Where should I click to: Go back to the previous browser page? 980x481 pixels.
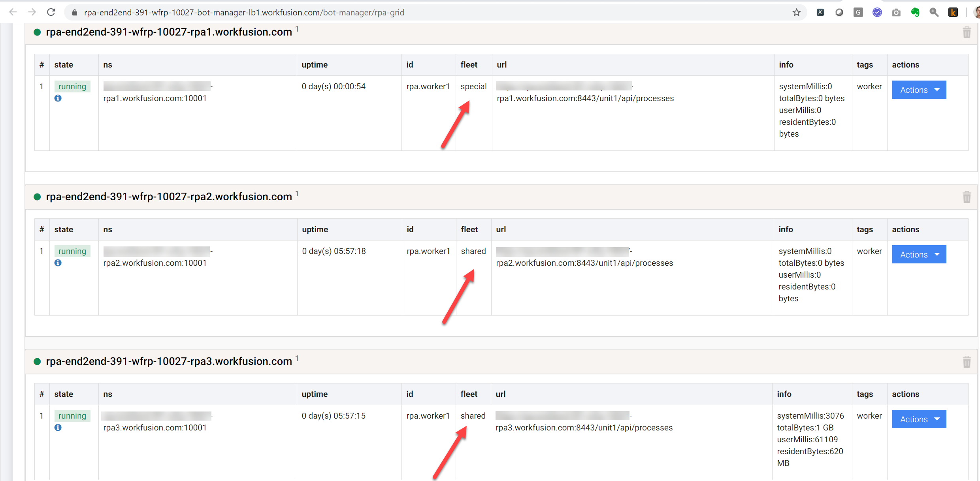click(13, 12)
